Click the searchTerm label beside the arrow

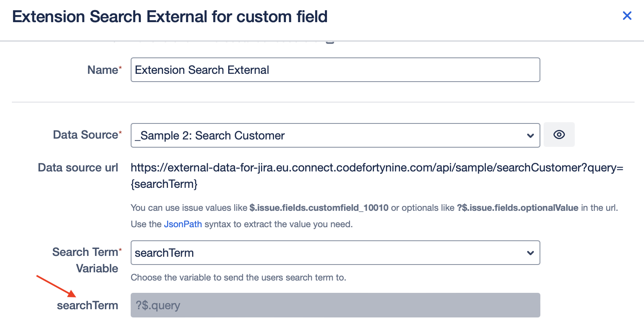pyautogui.click(x=87, y=305)
